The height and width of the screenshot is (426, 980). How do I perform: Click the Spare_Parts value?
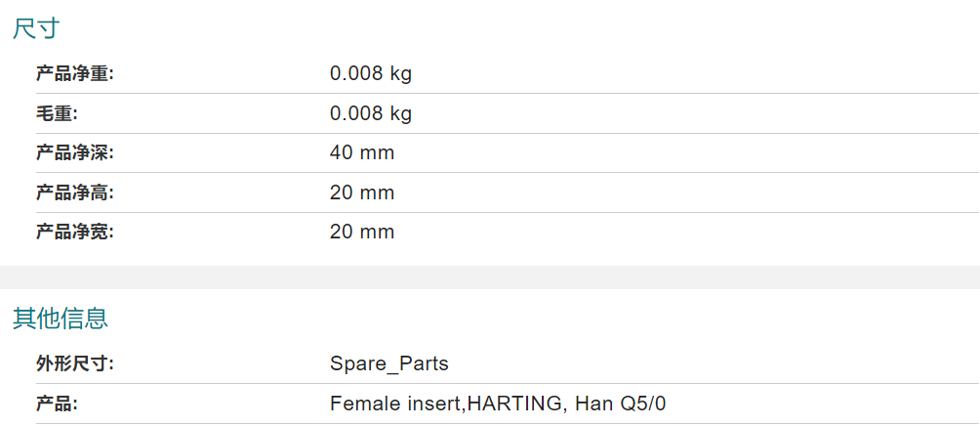pyautogui.click(x=389, y=364)
